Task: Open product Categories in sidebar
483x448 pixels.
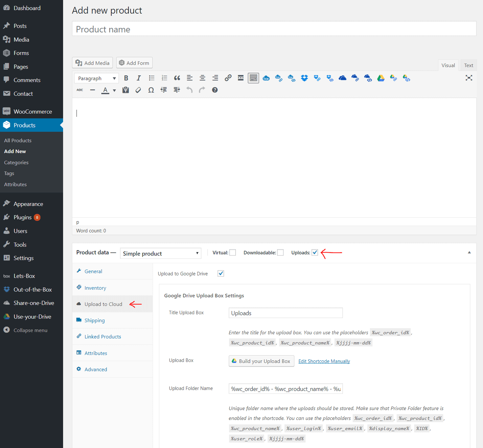Action: pos(16,162)
